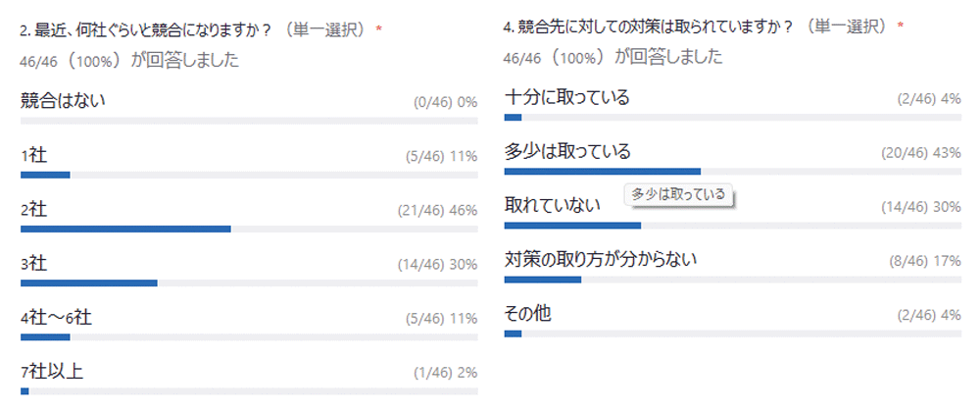Click the '競合はない' answer option label

point(63,99)
